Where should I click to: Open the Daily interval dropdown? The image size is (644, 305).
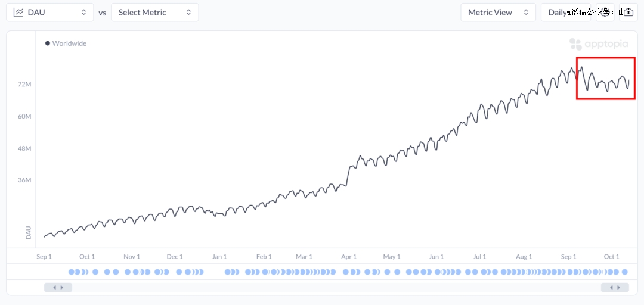point(557,13)
